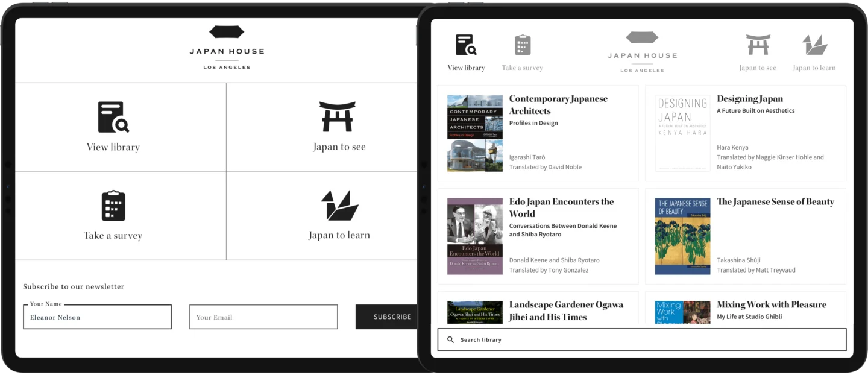Select the "View library" label in the library top bar

coord(466,68)
